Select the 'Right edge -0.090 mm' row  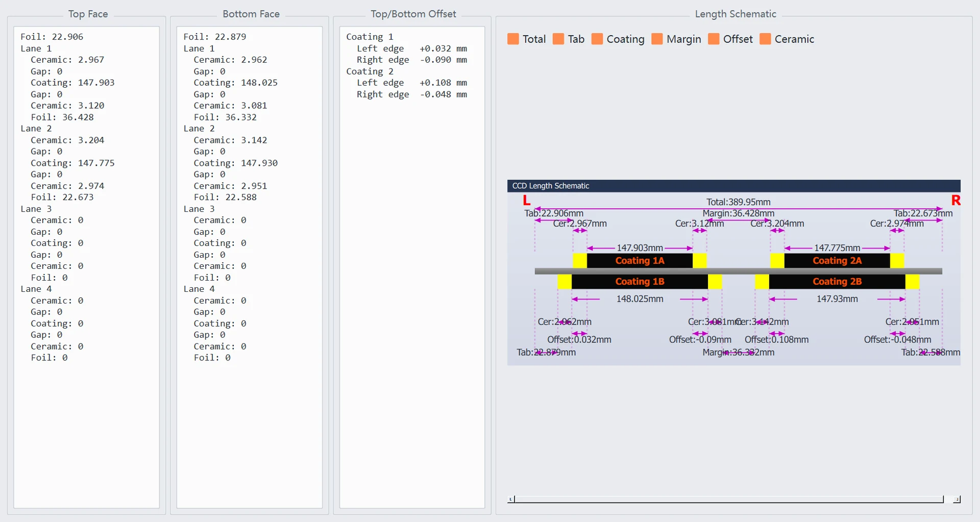411,60
